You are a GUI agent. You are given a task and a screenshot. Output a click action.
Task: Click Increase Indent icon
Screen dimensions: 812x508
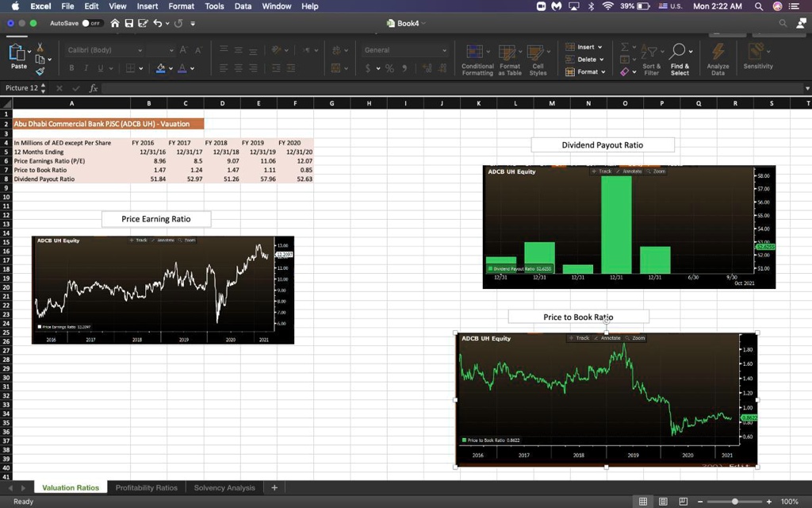pyautogui.click(x=291, y=68)
